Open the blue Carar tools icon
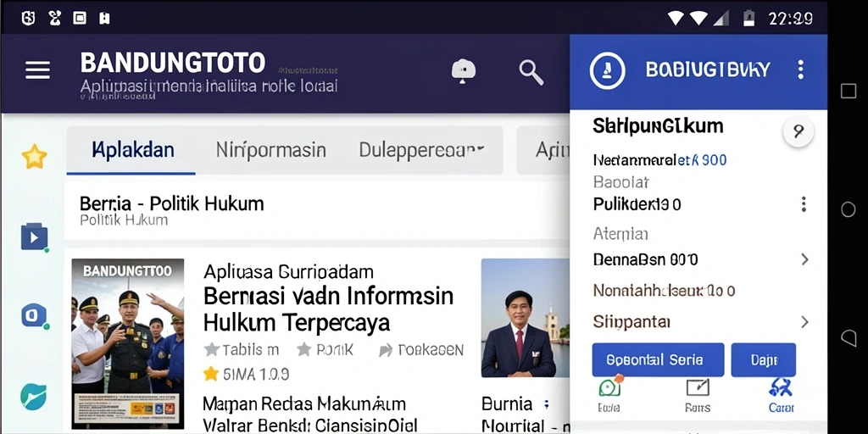 click(x=781, y=387)
